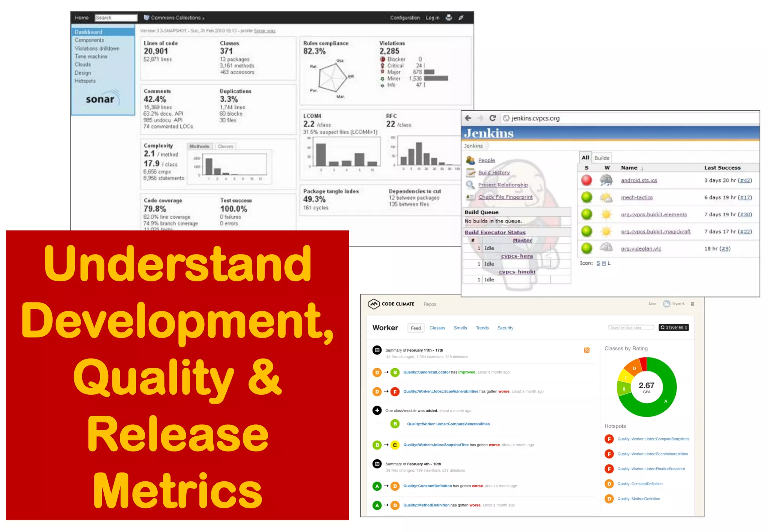Click the Sonar search field
Image resolution: width=769 pixels, height=532 pixels.
(116, 18)
